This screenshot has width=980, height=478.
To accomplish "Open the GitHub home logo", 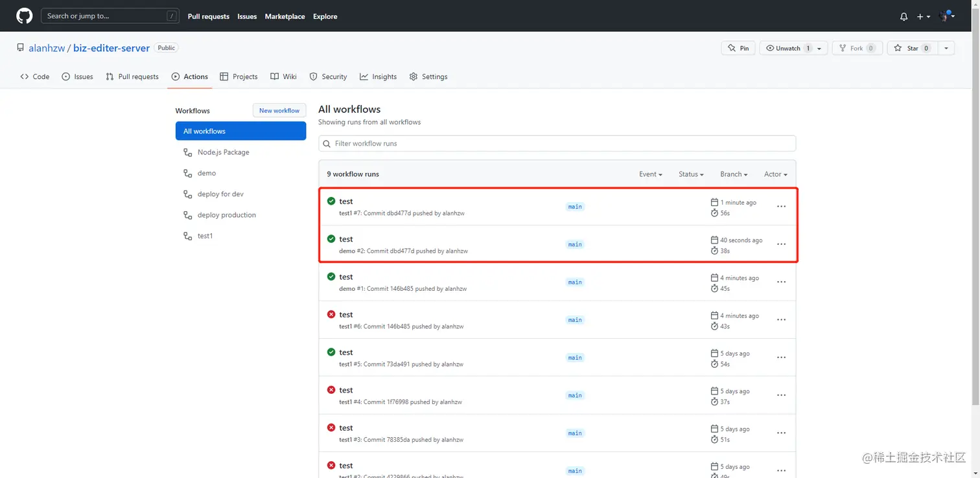I will [24, 16].
